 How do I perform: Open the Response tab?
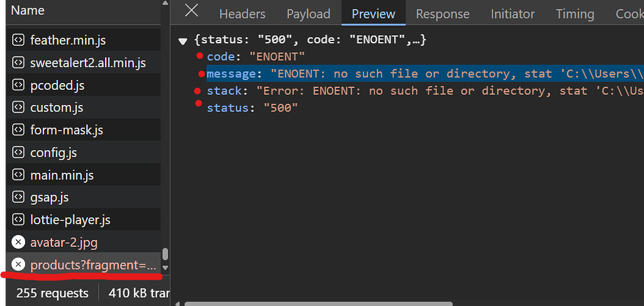tap(442, 14)
